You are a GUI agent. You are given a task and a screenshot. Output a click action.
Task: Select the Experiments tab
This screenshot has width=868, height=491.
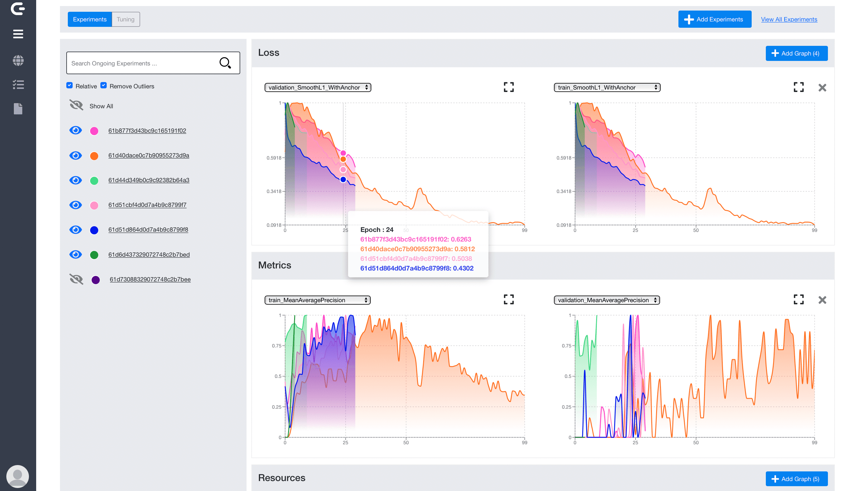90,19
